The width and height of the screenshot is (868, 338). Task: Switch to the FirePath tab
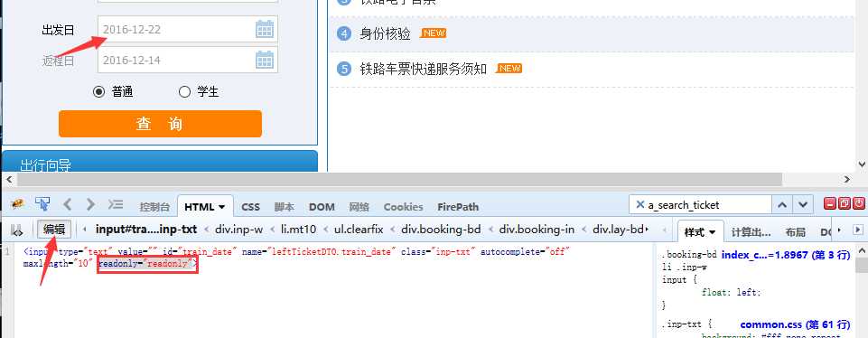click(x=458, y=207)
